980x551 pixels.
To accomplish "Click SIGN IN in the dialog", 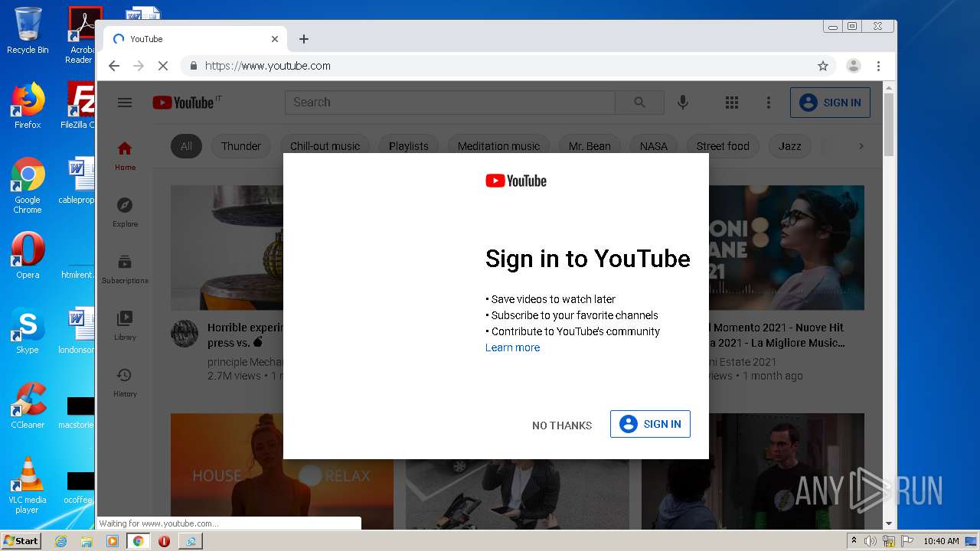I will [650, 424].
